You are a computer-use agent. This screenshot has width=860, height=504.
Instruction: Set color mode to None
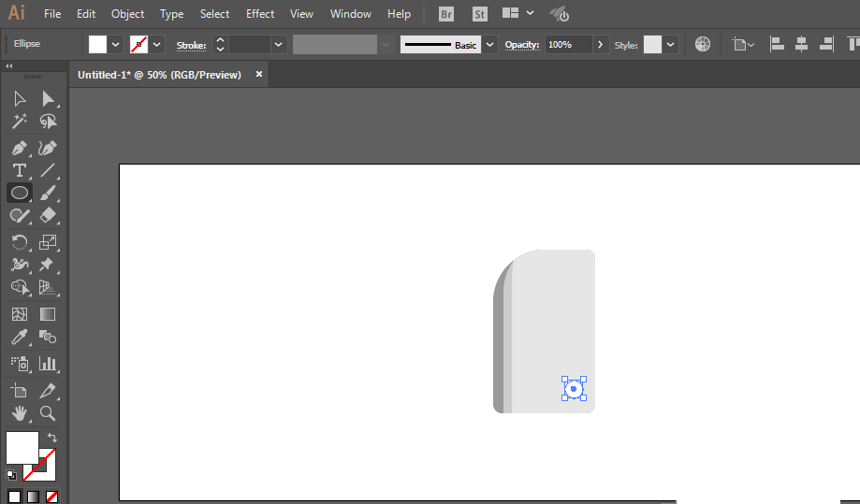51,497
